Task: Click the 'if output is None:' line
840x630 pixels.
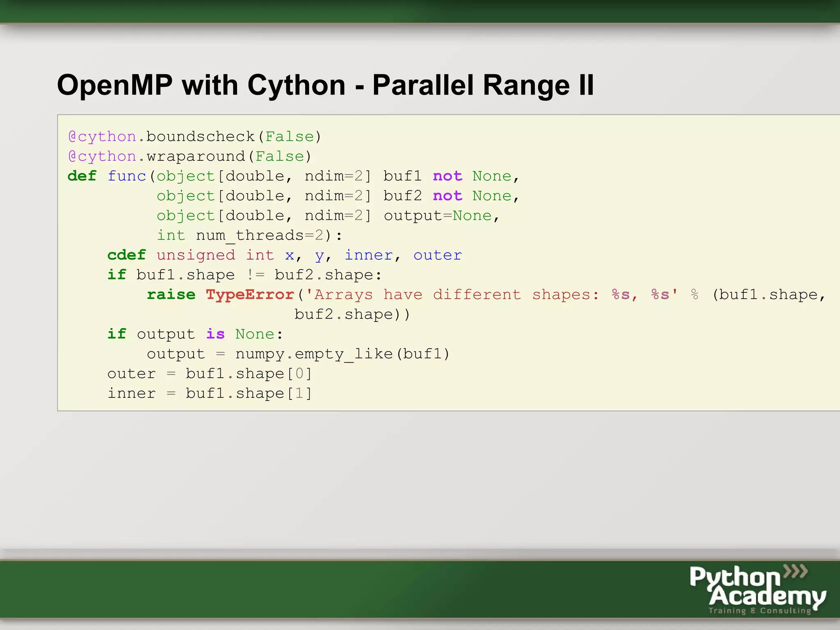Action: pyautogui.click(x=195, y=334)
